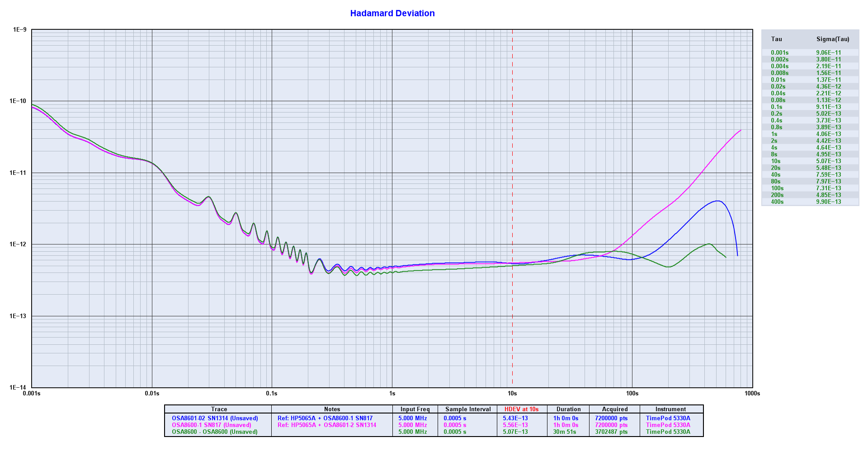The height and width of the screenshot is (451, 868).
Task: Click the 'Sigma(Tau)' header
Action: [833, 39]
